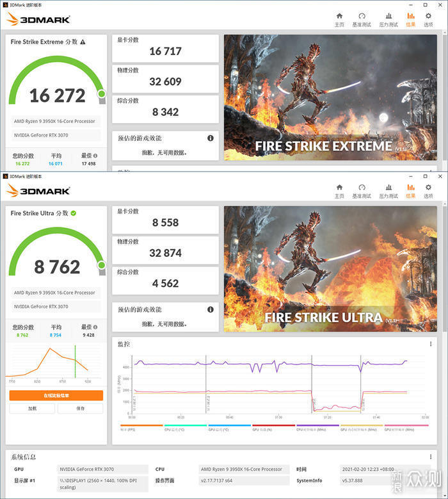This screenshot has height=499, width=448.
Task: Maximize the Fire Strike Ultra window
Action: pos(426,176)
